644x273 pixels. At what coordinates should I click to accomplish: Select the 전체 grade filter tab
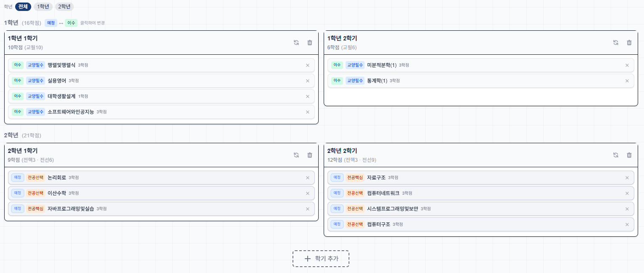[23, 7]
